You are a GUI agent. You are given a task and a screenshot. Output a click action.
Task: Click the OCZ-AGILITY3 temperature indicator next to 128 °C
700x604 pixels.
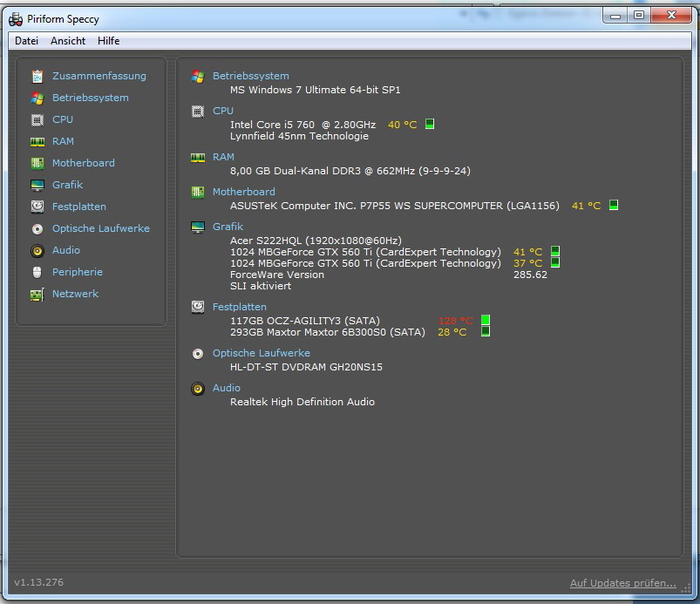point(486,320)
